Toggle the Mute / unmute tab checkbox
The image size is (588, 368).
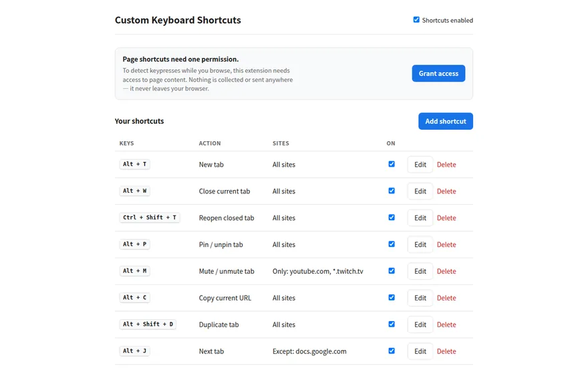coord(392,271)
